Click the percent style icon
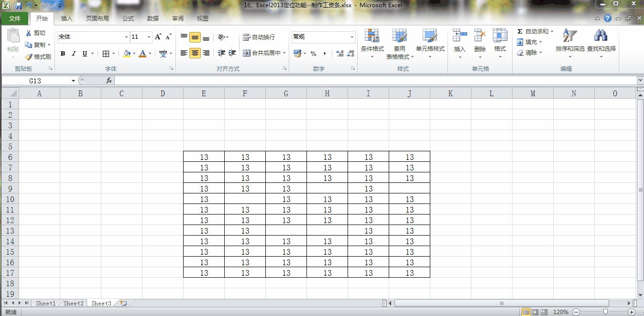Image resolution: width=644 pixels, height=316 pixels. point(313,54)
